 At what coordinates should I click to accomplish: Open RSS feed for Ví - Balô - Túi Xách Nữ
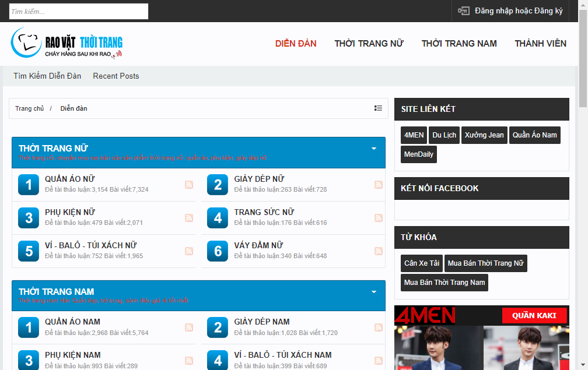pos(189,251)
